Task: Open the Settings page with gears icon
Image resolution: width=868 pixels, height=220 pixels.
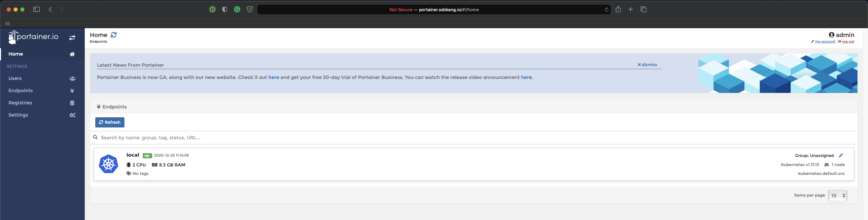Action: point(18,115)
